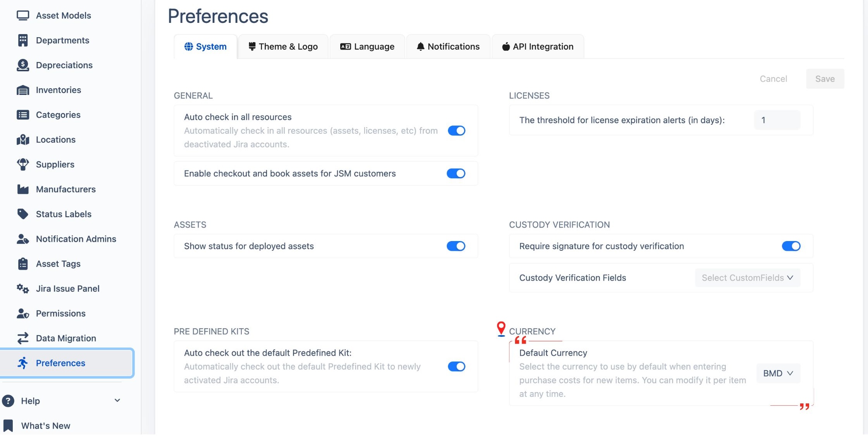Click the Jira Issue Panel gears icon
868x441 pixels.
pyautogui.click(x=23, y=289)
